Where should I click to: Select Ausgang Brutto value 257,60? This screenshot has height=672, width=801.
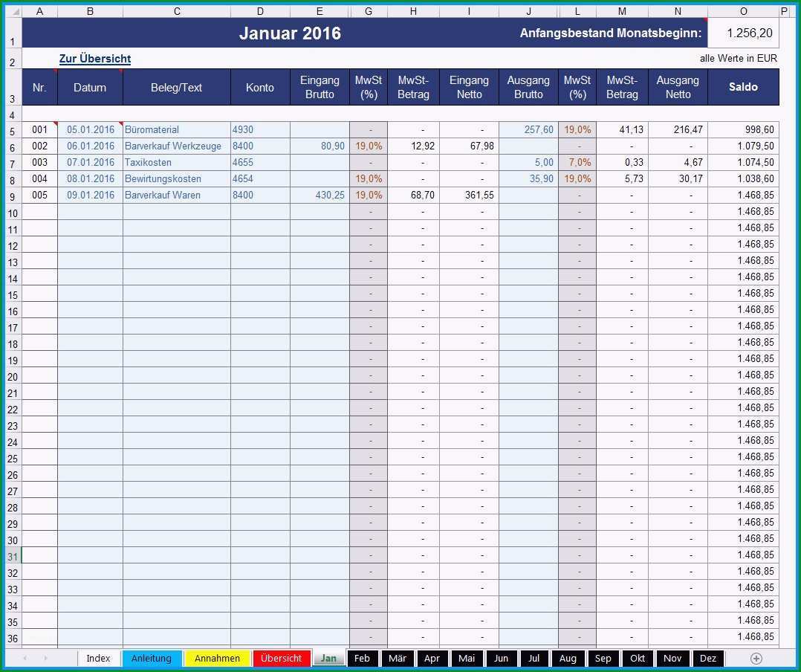[528, 130]
